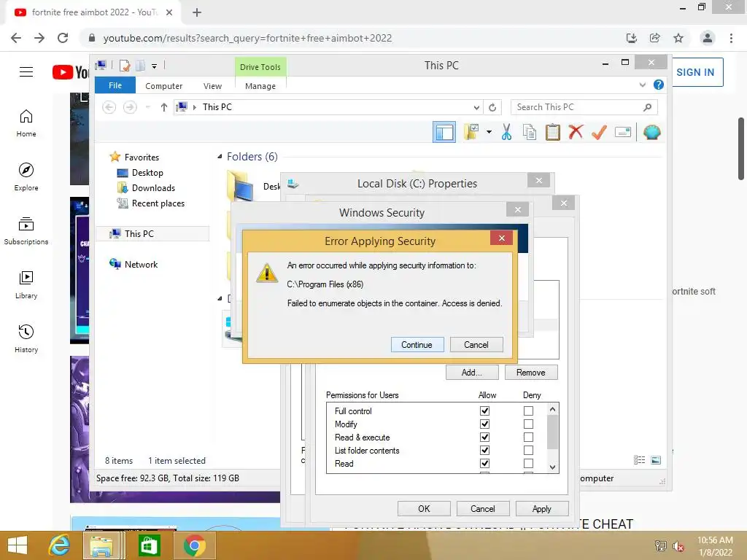Toggle Allow checkbox for List folder contents
Viewport: 747px width, 560px height.
point(484,450)
